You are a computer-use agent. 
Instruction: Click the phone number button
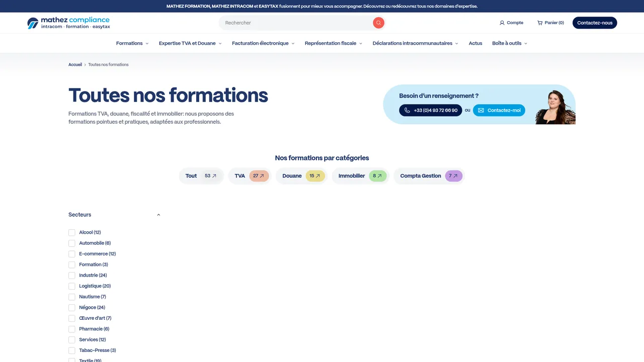(431, 110)
